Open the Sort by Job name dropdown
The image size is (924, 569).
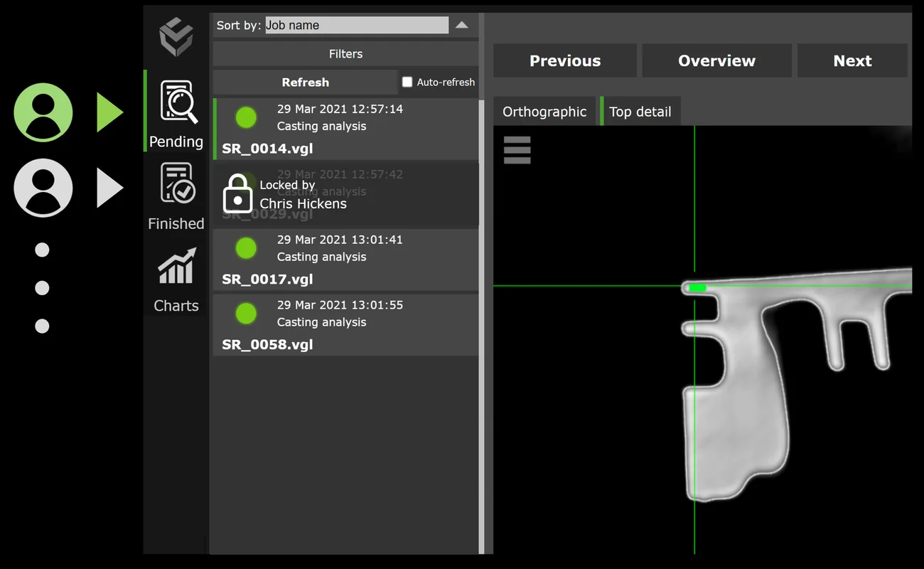357,25
